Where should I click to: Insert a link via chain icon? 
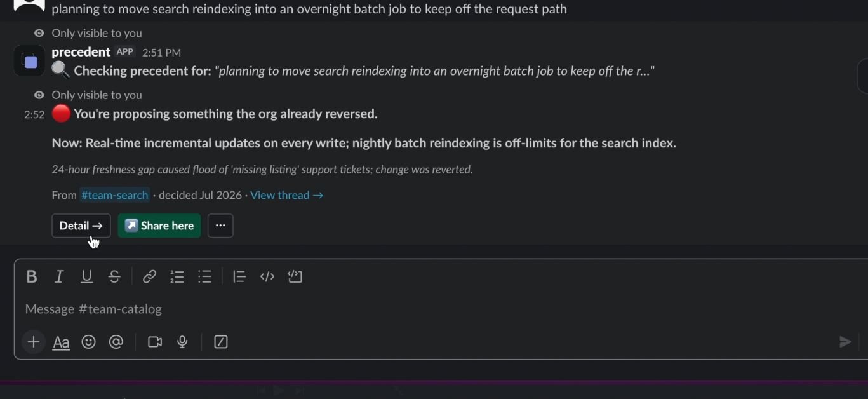[x=149, y=276]
